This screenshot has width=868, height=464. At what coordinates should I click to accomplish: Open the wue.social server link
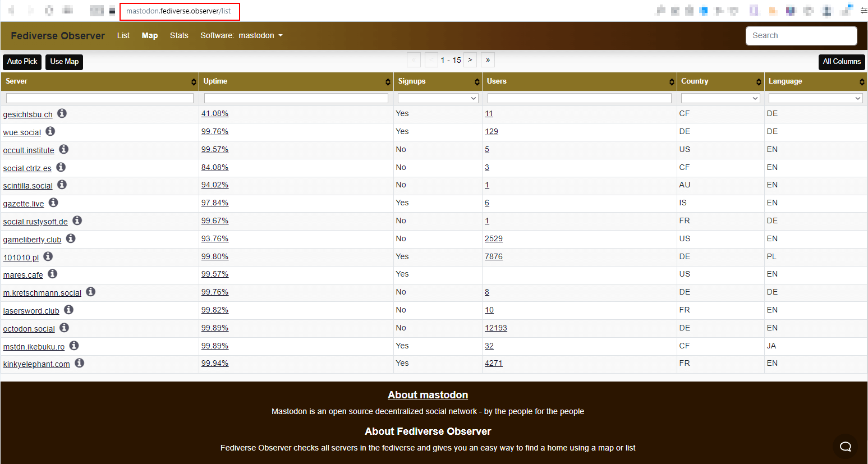coord(22,132)
